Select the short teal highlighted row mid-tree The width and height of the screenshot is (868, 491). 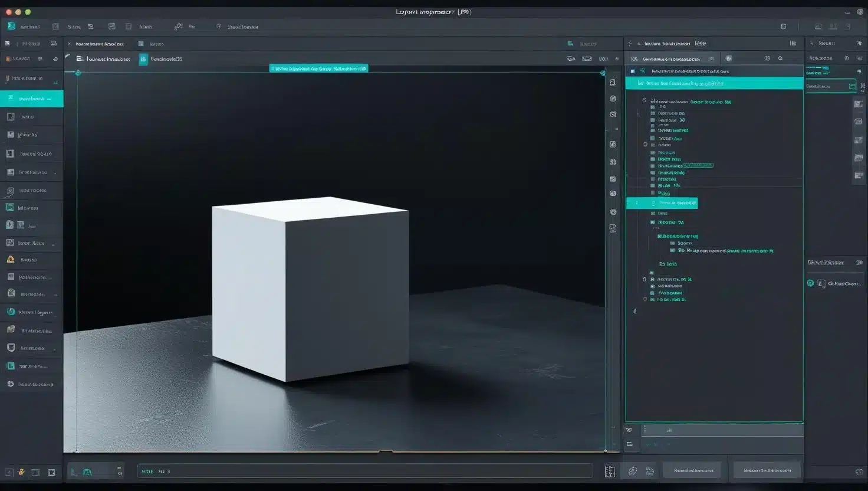662,203
